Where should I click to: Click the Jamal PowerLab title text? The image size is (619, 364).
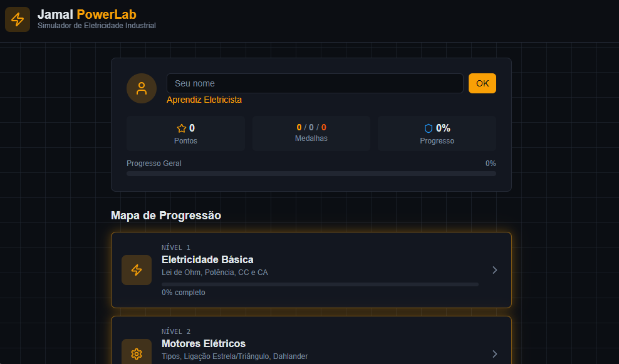tap(87, 14)
